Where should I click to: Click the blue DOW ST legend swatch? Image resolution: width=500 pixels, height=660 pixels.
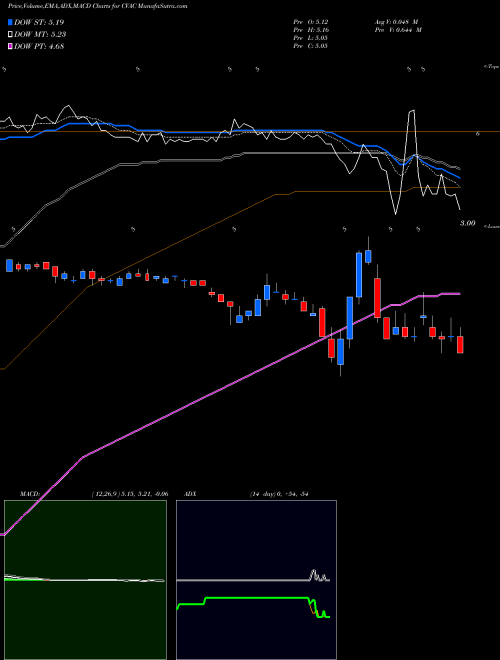pyautogui.click(x=10, y=22)
